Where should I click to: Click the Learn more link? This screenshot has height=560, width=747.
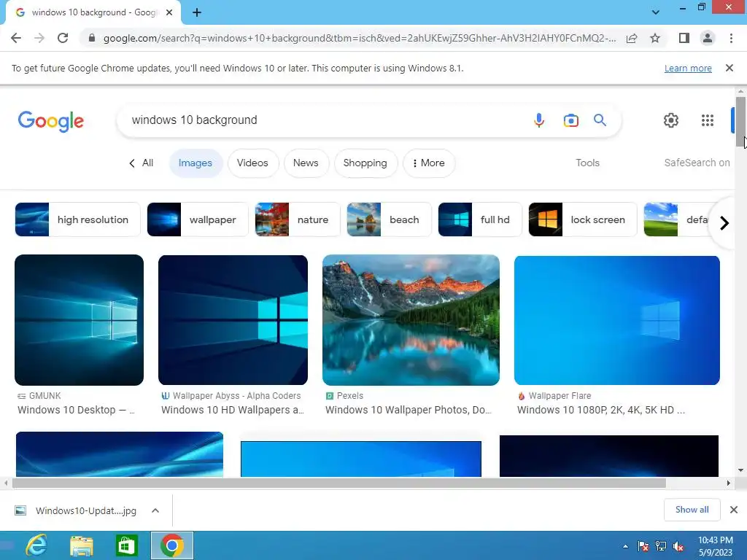tap(688, 68)
